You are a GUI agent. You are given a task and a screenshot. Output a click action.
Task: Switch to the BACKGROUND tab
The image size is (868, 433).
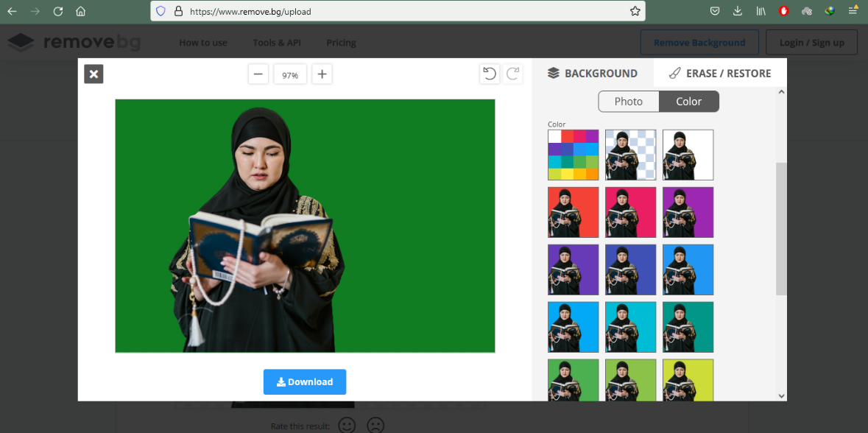pos(593,73)
